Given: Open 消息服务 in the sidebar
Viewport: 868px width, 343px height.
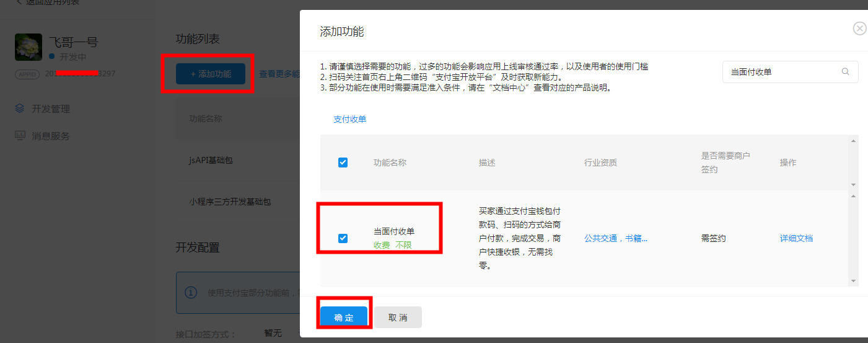Looking at the screenshot, I should tap(51, 136).
